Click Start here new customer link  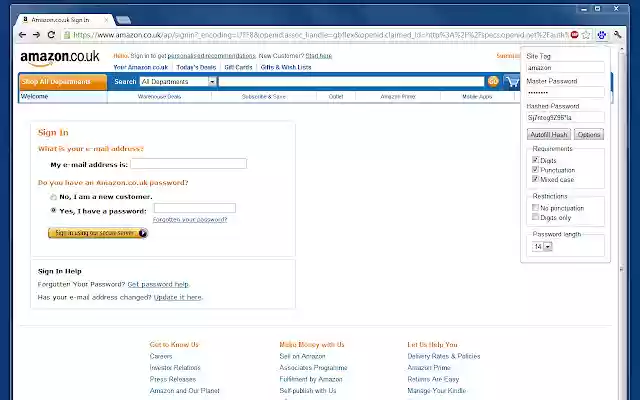tap(319, 56)
